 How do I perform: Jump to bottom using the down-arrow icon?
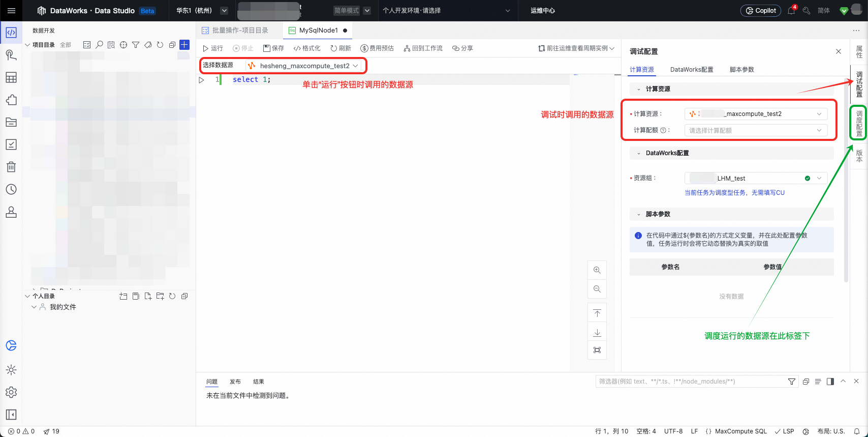point(597,333)
